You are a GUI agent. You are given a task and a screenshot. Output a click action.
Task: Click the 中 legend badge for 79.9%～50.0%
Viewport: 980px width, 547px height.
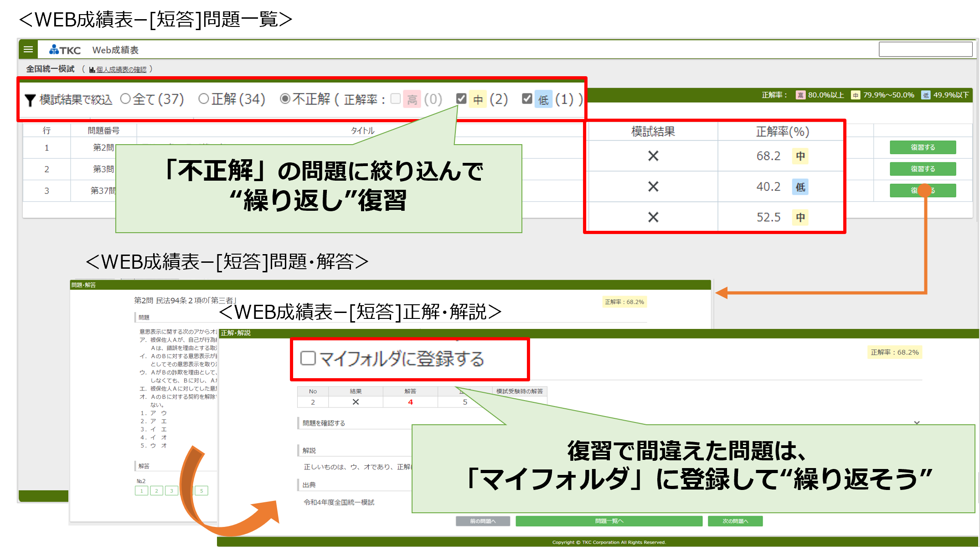(856, 95)
